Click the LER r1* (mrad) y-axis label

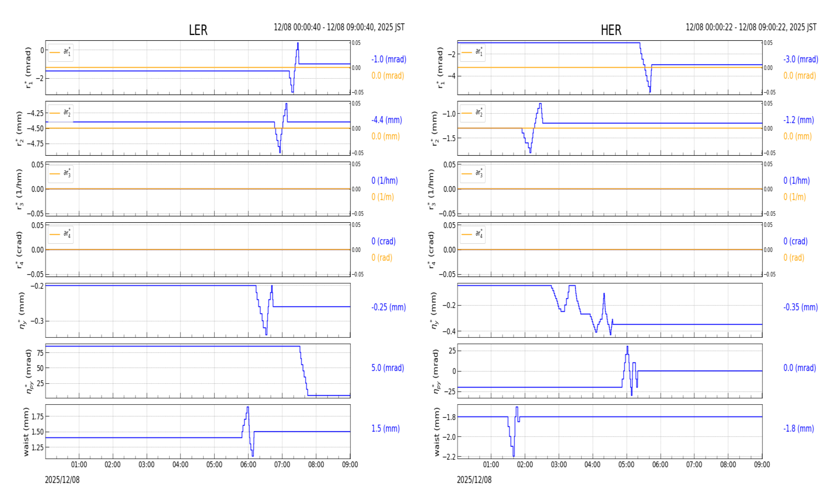tap(27, 68)
